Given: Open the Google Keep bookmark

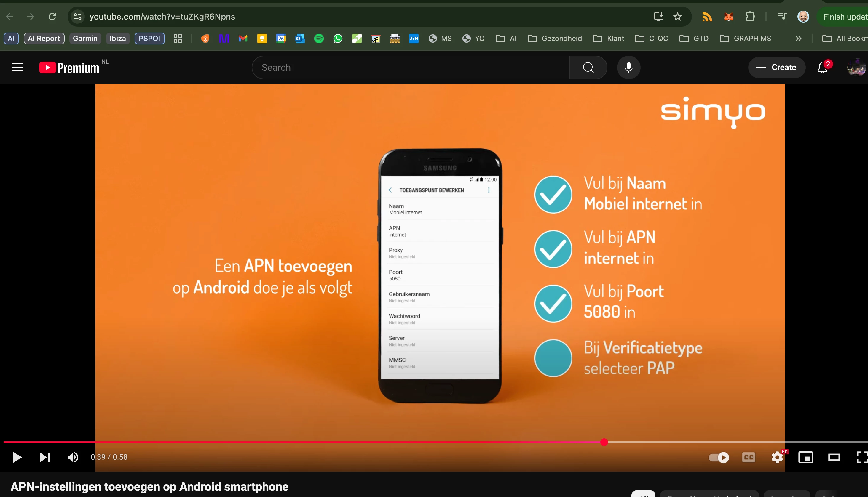Looking at the screenshot, I should coord(262,39).
